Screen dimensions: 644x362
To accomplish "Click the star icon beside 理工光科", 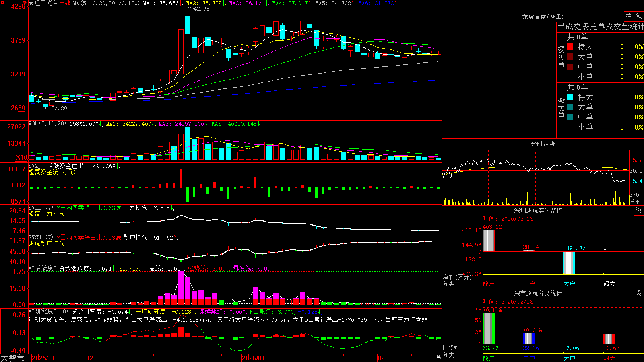I will point(31,3).
